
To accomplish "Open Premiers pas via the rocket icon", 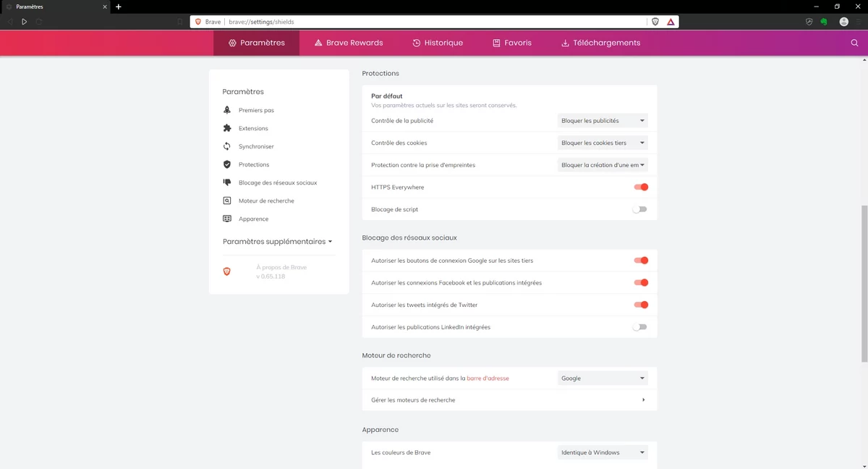I will [x=227, y=110].
